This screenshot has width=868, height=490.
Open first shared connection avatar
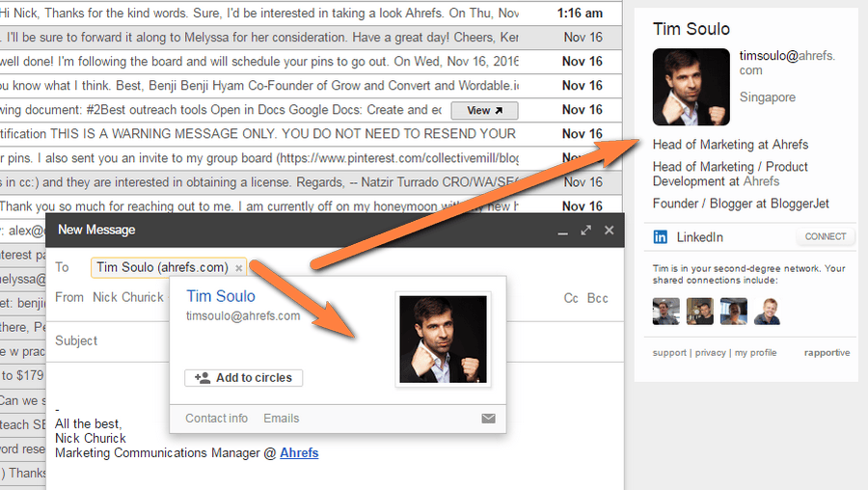point(665,312)
